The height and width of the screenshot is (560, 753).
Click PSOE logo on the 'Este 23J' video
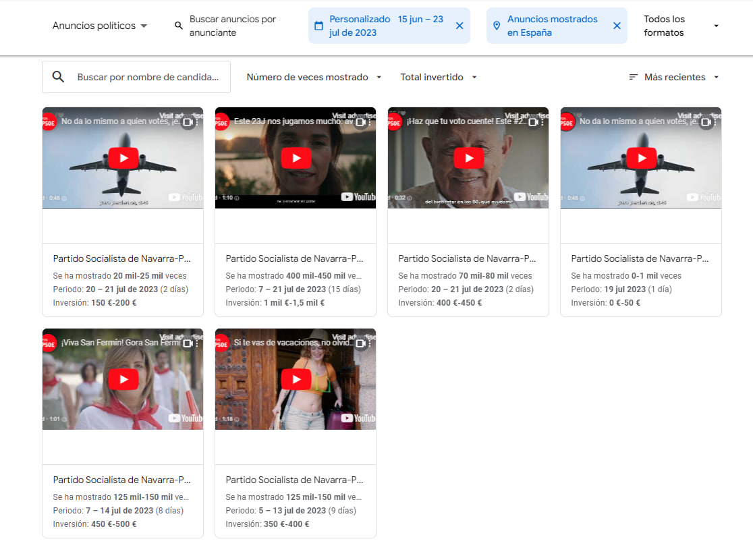pos(221,122)
